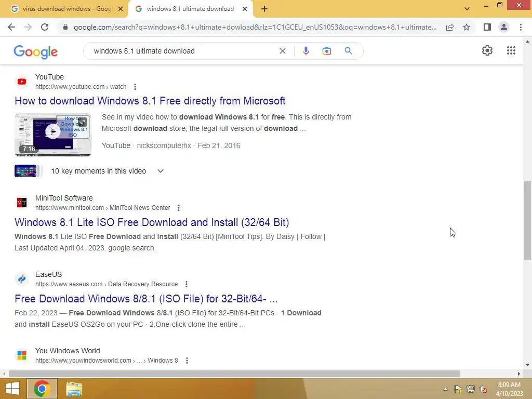Viewport: 532px width, 399px height.
Task: Submit search with the magnifying glass
Action: 349,51
